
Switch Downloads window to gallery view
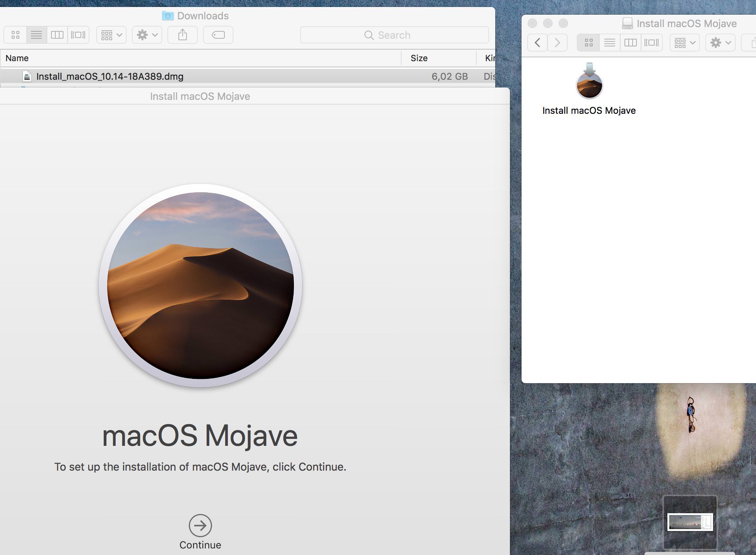point(78,35)
